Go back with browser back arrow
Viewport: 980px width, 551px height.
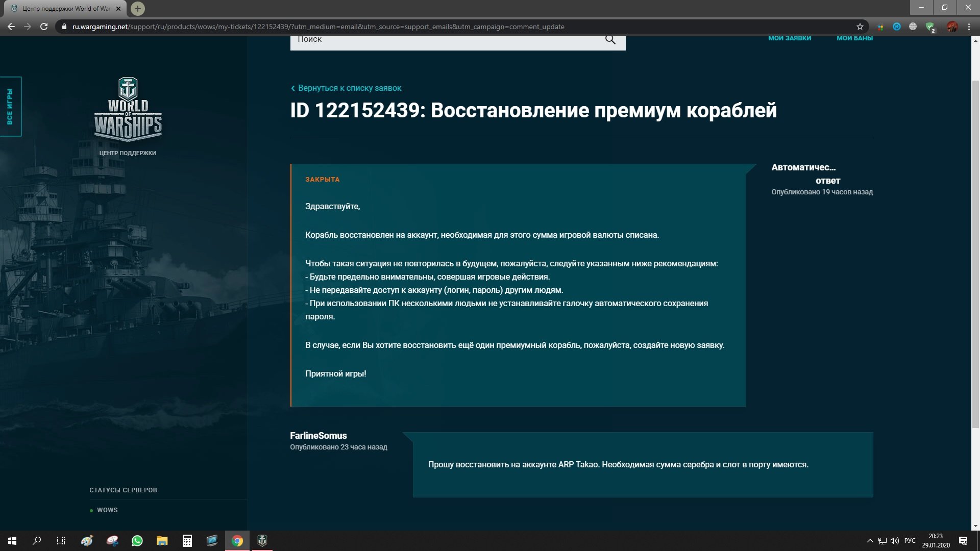click(11, 27)
